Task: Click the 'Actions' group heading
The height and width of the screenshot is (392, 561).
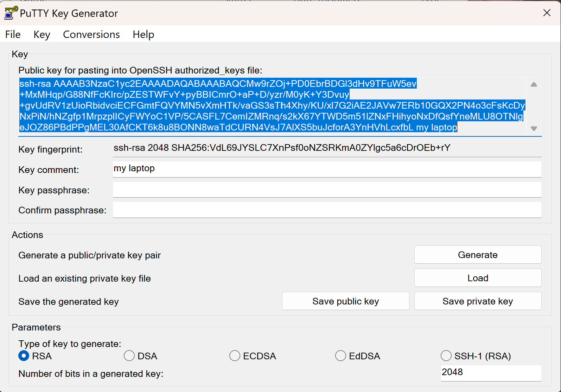Action: [27, 235]
